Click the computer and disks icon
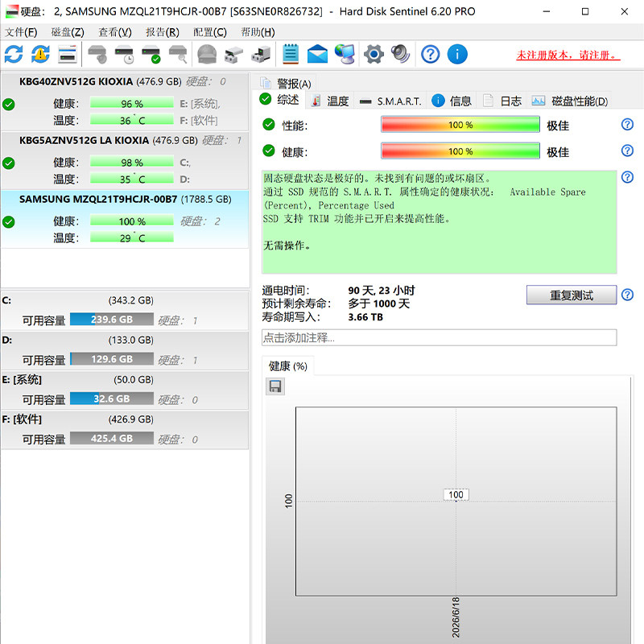 click(x=261, y=54)
